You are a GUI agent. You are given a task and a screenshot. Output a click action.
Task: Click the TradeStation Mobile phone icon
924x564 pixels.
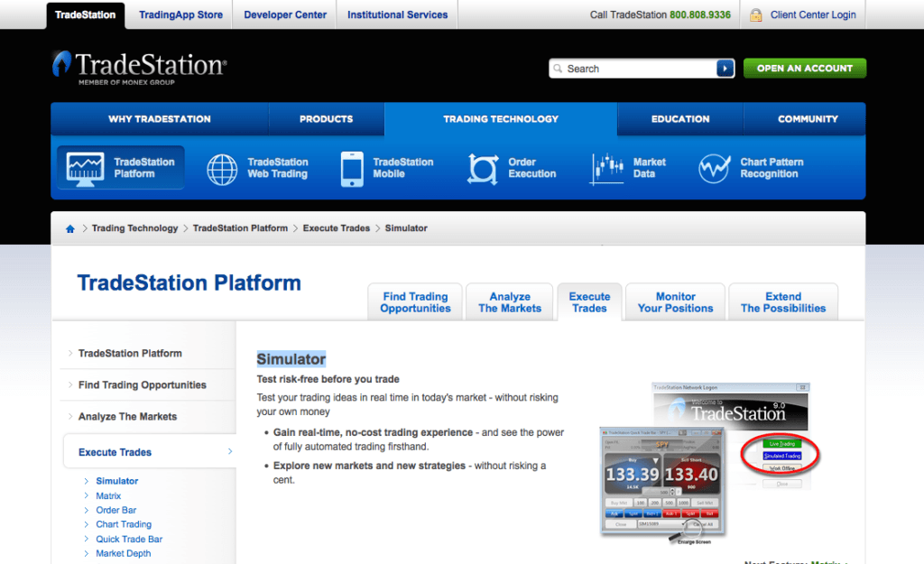352,169
